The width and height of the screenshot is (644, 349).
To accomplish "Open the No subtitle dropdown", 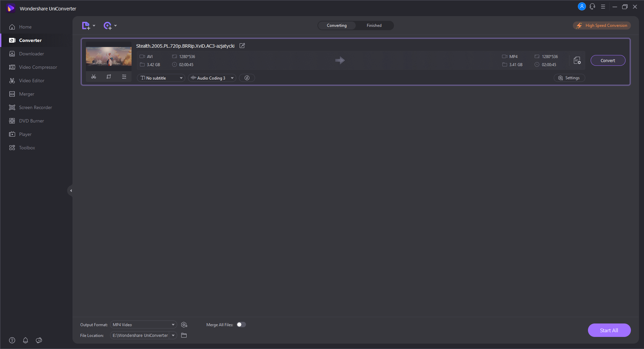I will coord(161,78).
